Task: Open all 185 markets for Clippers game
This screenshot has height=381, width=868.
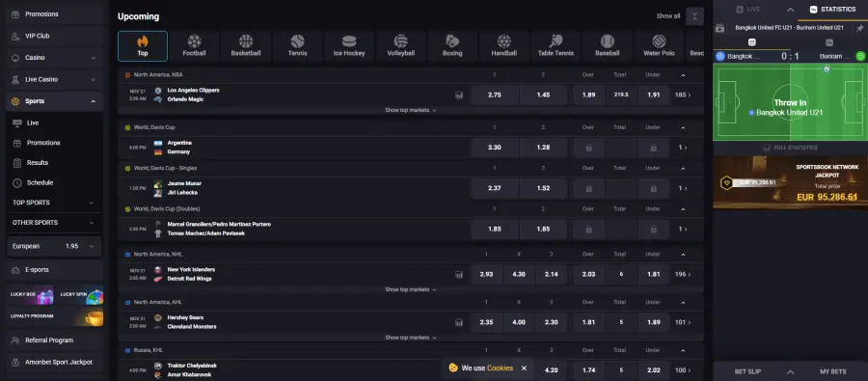Action: [x=683, y=95]
